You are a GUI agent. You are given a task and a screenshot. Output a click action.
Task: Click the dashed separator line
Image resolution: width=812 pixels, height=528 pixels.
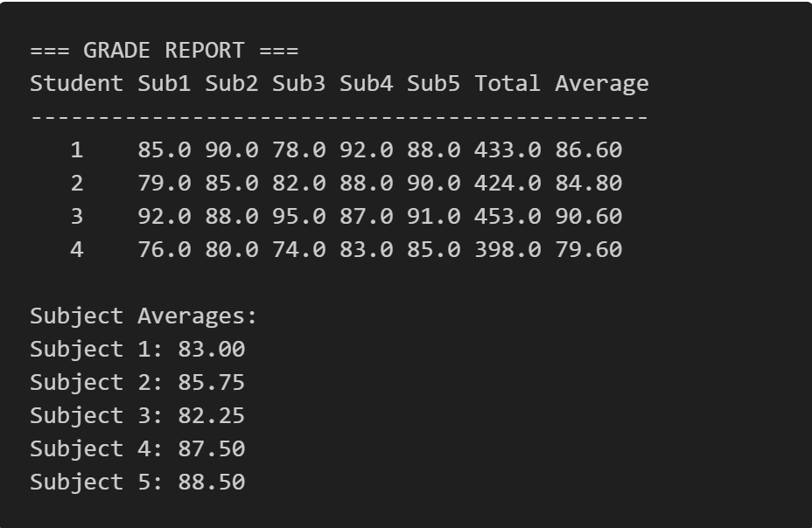[339, 117]
